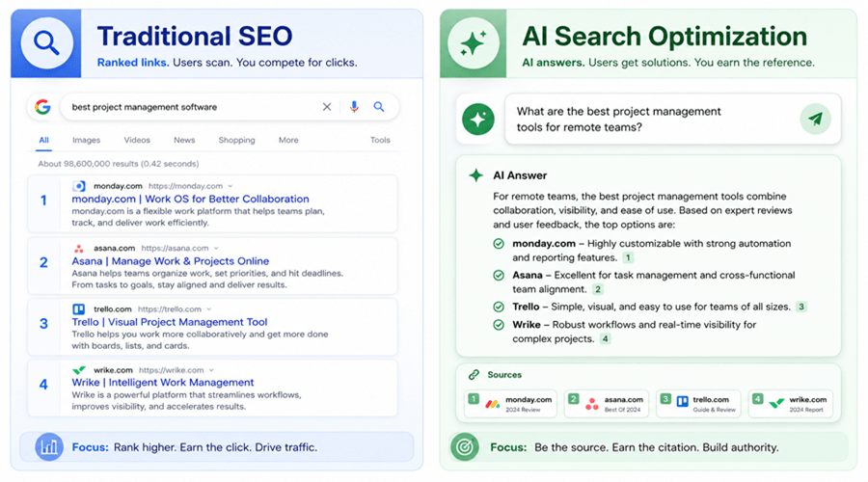Click citation marker 1 after monday.com answer
This screenshot has width=868, height=482.
coord(628,257)
